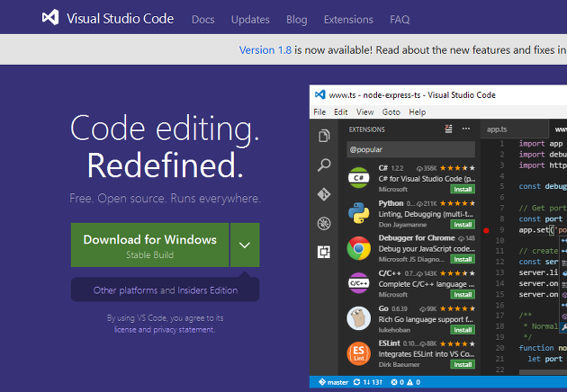Switch to the app.ts editor tab
This screenshot has width=567, height=392.
[497, 129]
